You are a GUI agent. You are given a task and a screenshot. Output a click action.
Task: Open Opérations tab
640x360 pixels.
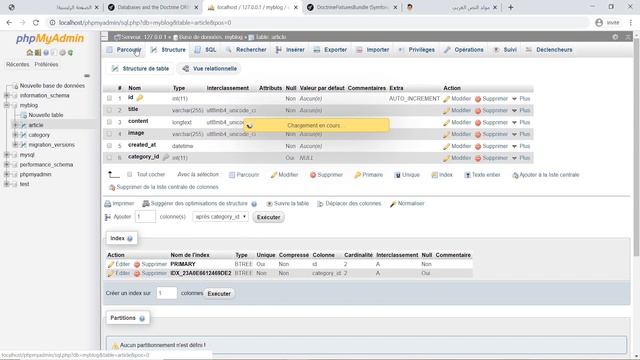464,50
